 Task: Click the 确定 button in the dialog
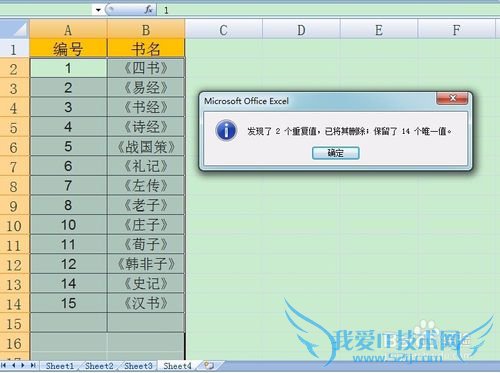335,153
